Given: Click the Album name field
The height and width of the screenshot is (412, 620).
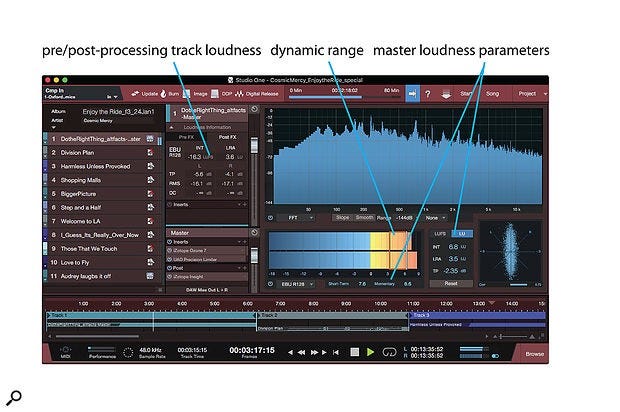Looking at the screenshot, I should 118,112.
